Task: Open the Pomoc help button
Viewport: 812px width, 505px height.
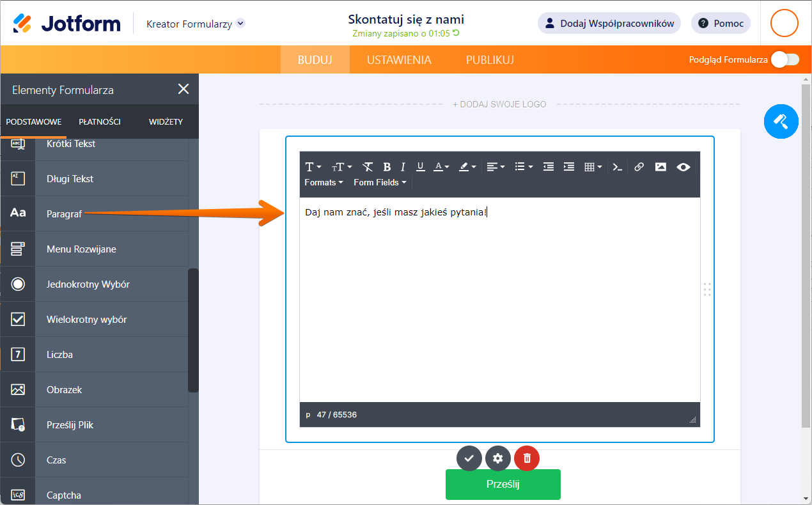Action: [721, 23]
